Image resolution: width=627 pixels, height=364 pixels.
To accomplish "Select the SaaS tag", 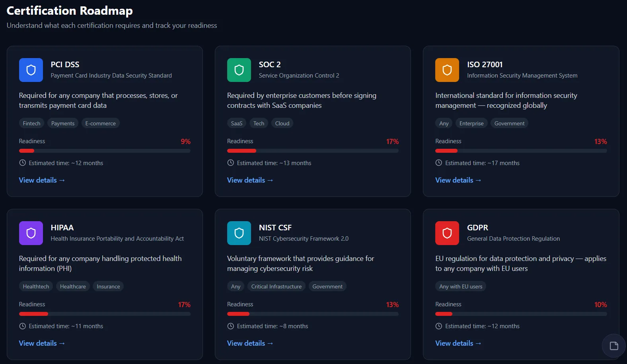I will (x=237, y=123).
